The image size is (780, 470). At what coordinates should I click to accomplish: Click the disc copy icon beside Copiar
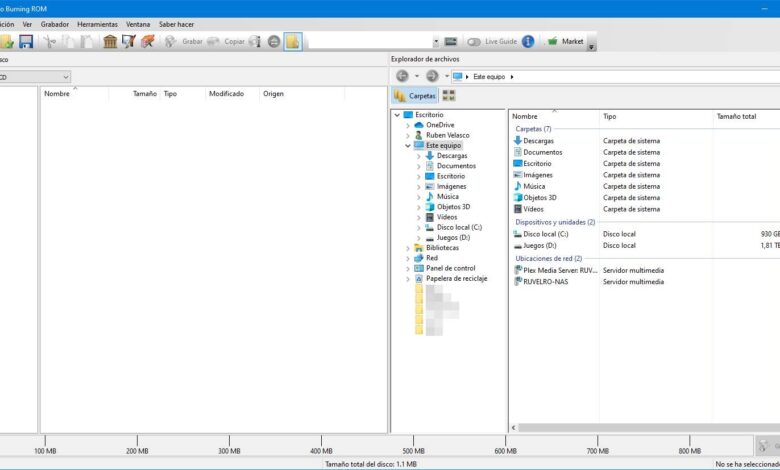point(213,42)
